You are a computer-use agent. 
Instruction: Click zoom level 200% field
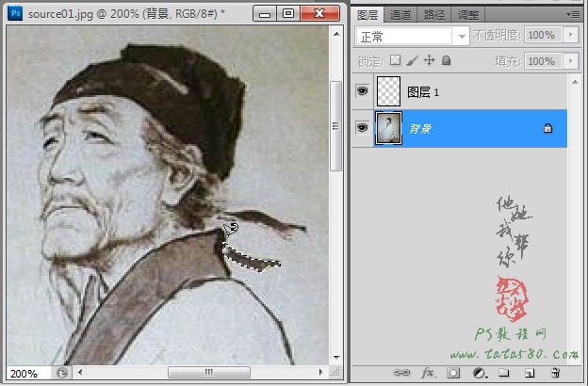click(28, 373)
